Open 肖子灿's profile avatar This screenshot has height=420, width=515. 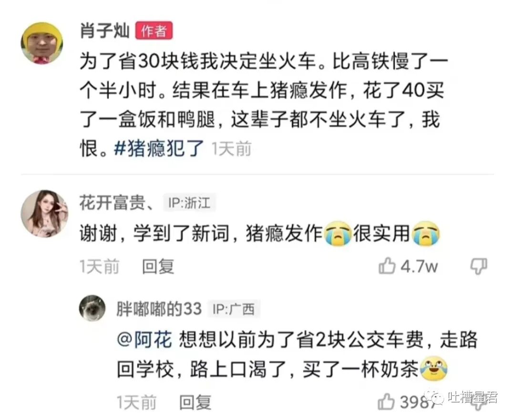click(x=42, y=43)
